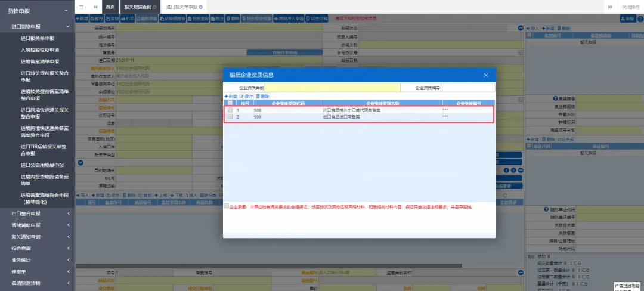Open the 首页 tab
644x291 pixels.
(x=110, y=7)
